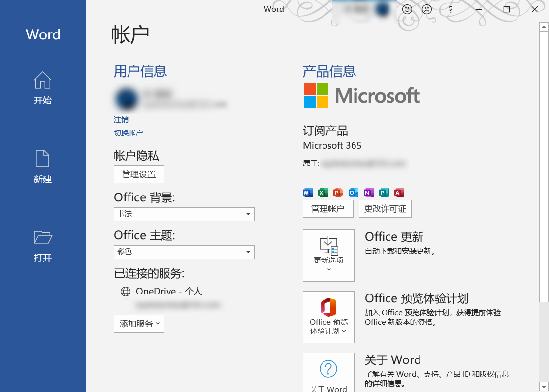This screenshot has height=392, width=549.
Task: Click the 帐户隐私 heading
Action: tap(136, 156)
